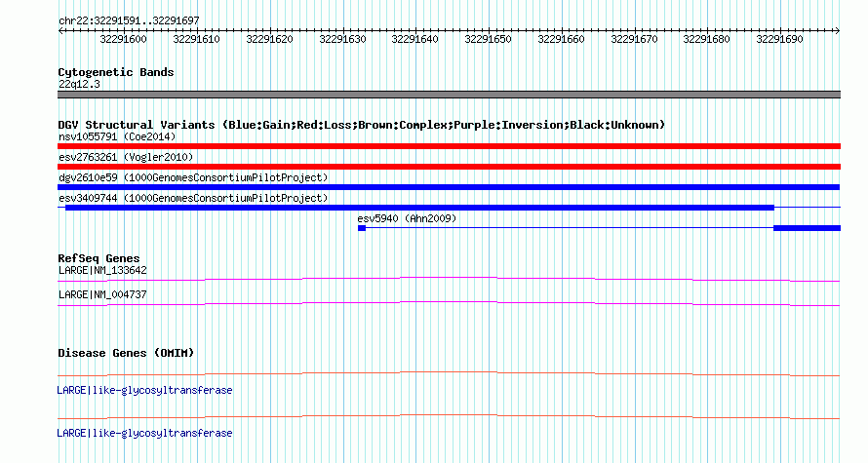Open the LARGE|NM_004737 transcript label
868x463 pixels.
pyautogui.click(x=102, y=294)
